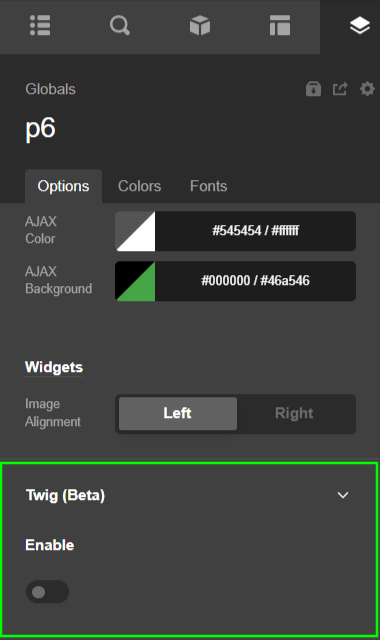Switch to the Fonts tab
Viewport: 380px width, 640px height.
pos(208,186)
